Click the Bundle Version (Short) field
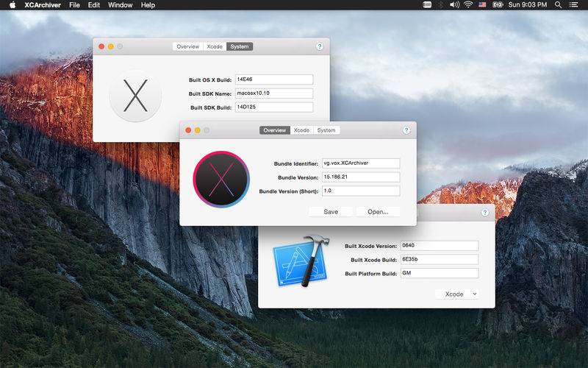 (x=361, y=191)
